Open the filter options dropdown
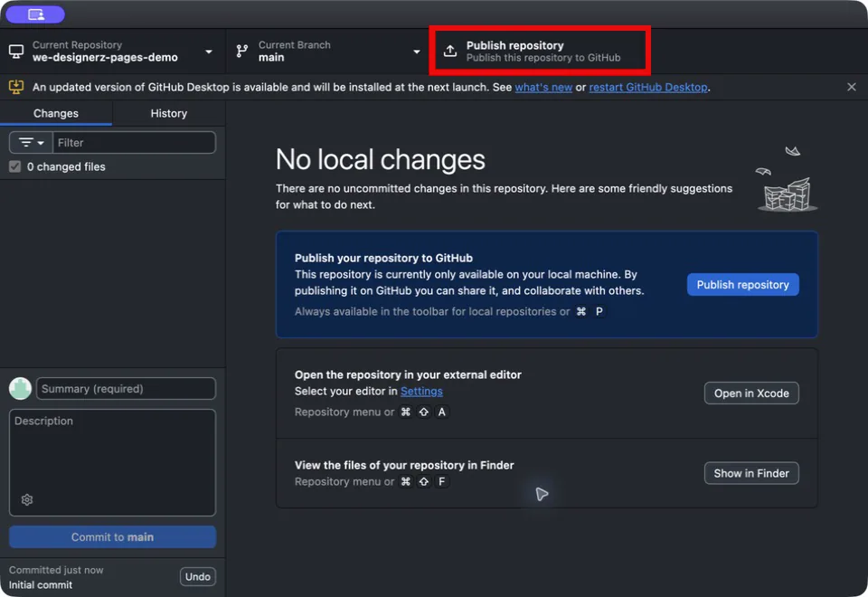The height and width of the screenshot is (597, 868). (x=31, y=142)
